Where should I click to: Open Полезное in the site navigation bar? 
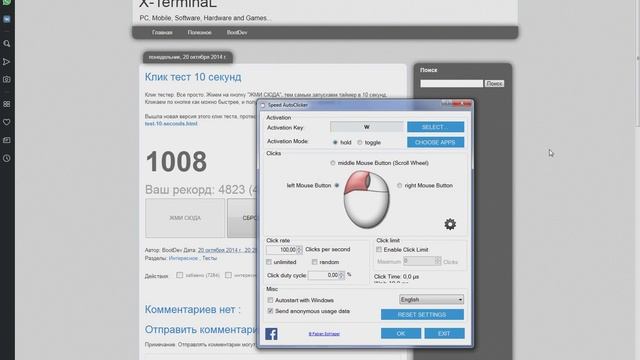coord(200,32)
